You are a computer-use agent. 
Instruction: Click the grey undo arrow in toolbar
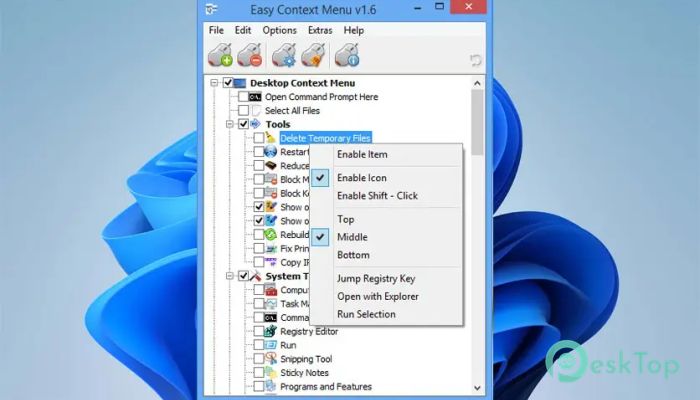point(475,60)
